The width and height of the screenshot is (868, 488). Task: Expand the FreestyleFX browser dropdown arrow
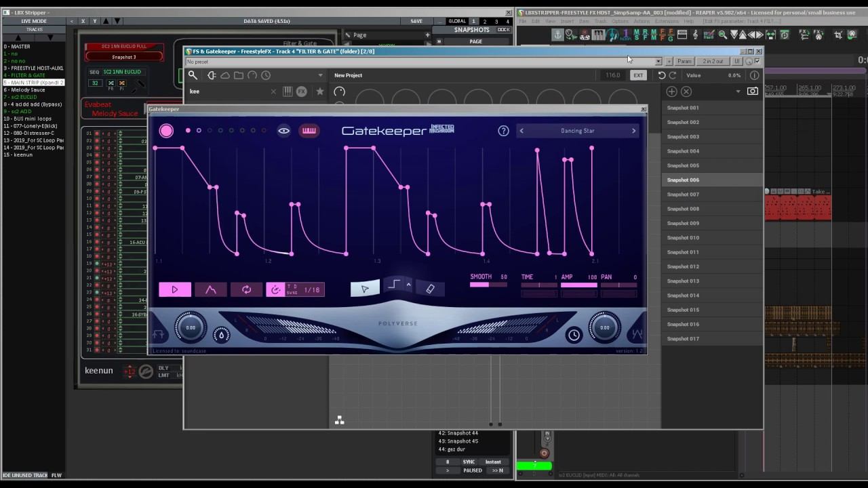320,75
